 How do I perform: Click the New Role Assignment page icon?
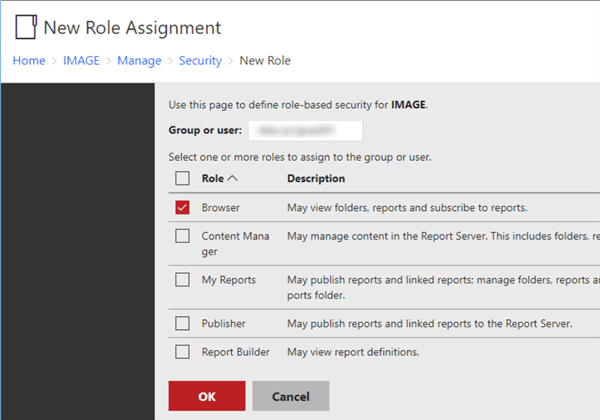[x=25, y=27]
